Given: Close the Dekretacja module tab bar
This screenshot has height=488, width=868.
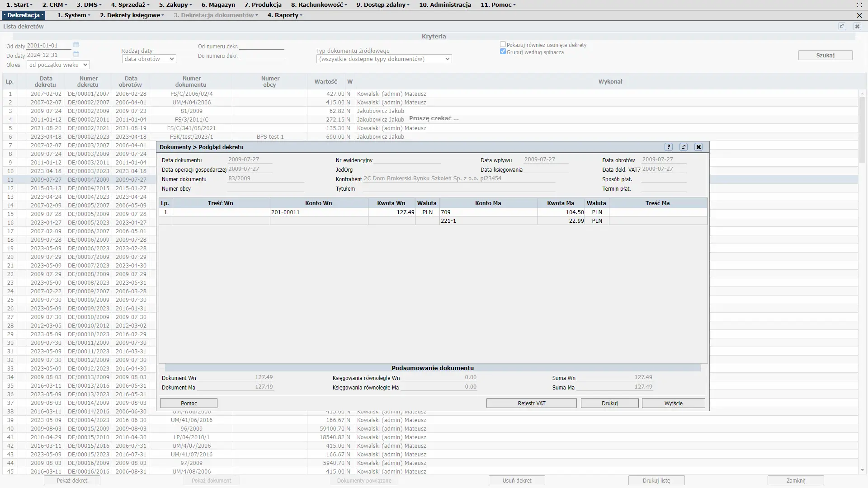Looking at the screenshot, I should click(x=859, y=15).
